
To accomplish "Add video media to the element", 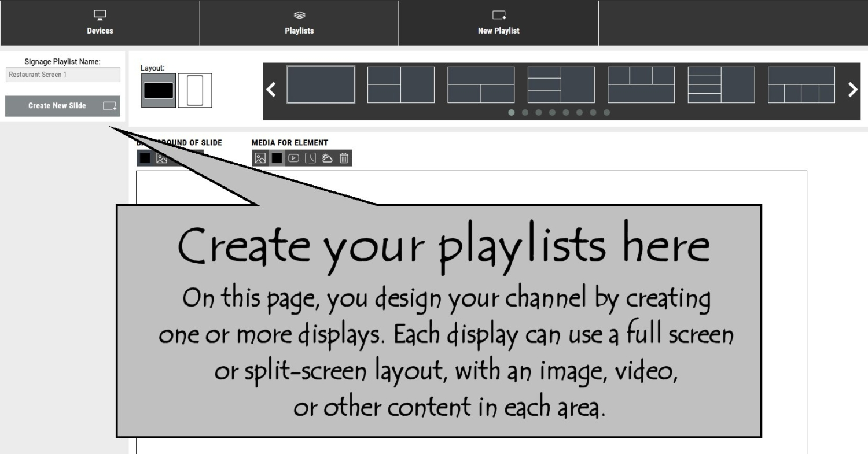I will coord(294,158).
